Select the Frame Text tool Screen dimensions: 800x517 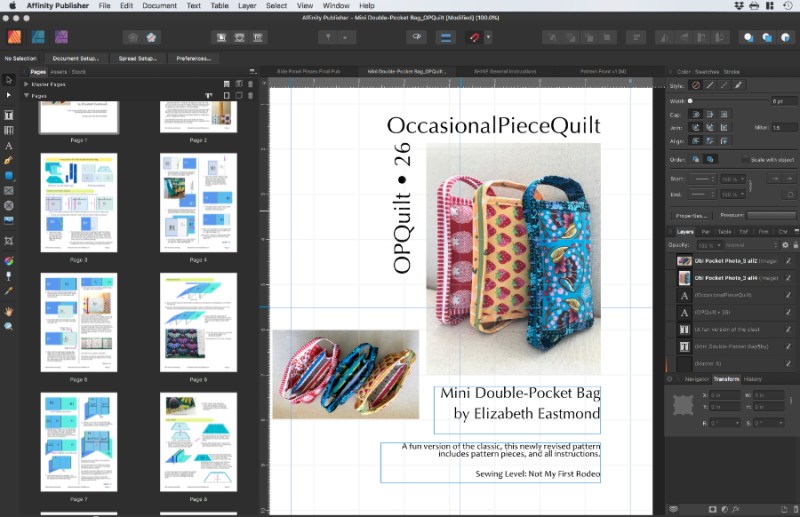coord(9,115)
